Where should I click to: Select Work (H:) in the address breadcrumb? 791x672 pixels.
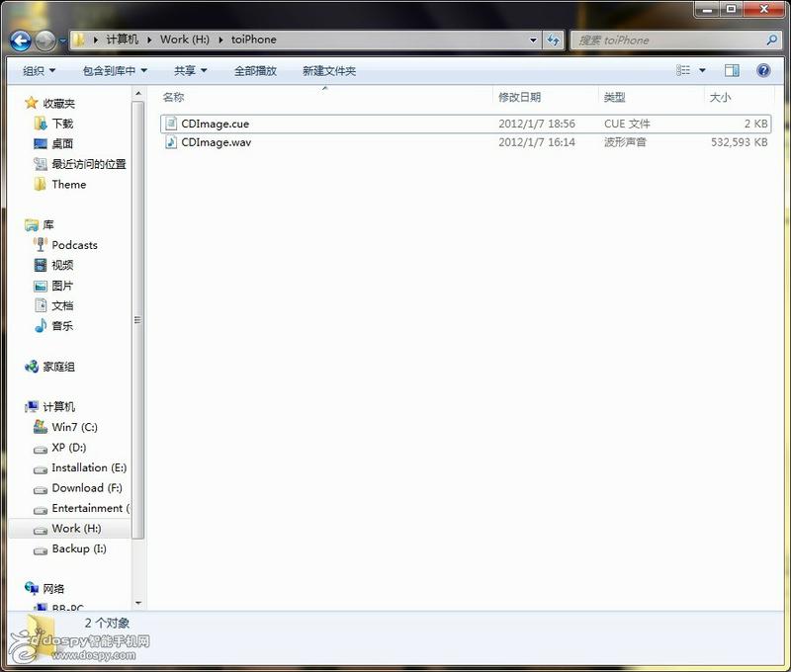point(185,40)
